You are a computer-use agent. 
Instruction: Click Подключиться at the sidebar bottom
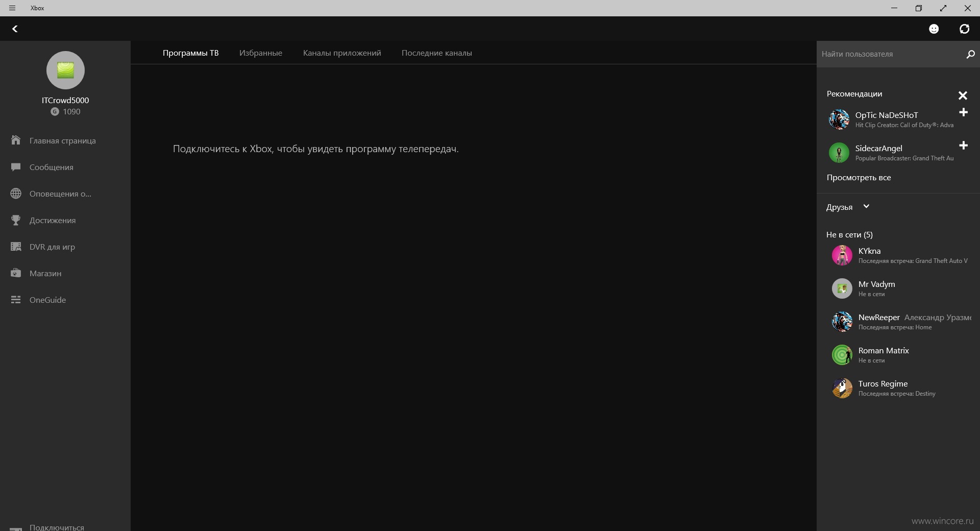[57, 527]
